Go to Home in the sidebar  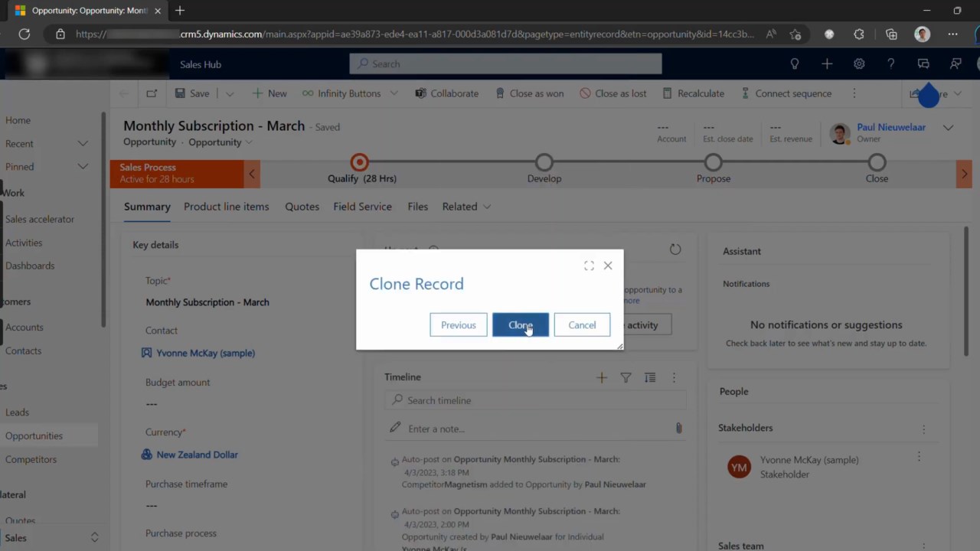pyautogui.click(x=18, y=120)
